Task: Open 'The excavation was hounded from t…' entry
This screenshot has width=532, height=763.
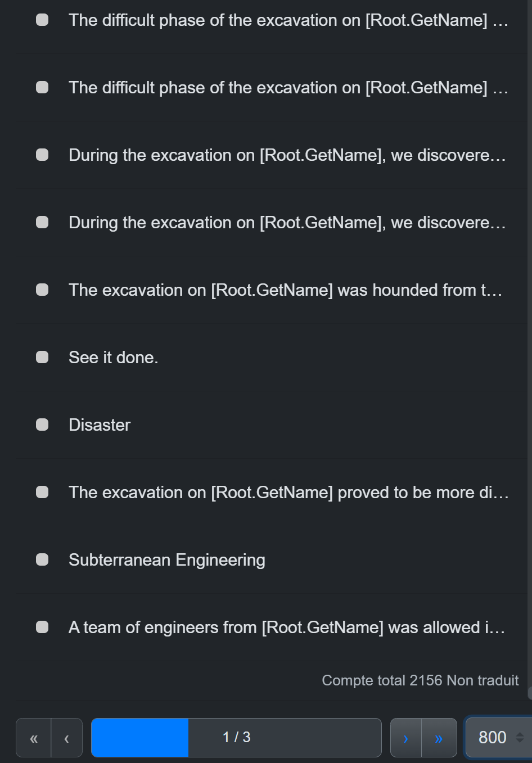Action: [x=285, y=290]
